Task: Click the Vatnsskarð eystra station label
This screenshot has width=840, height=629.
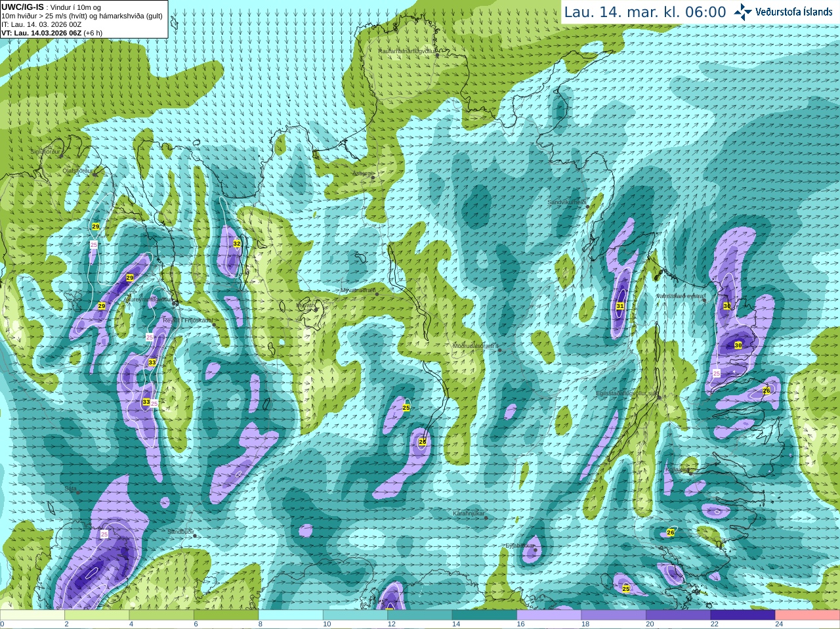Action: tap(681, 296)
